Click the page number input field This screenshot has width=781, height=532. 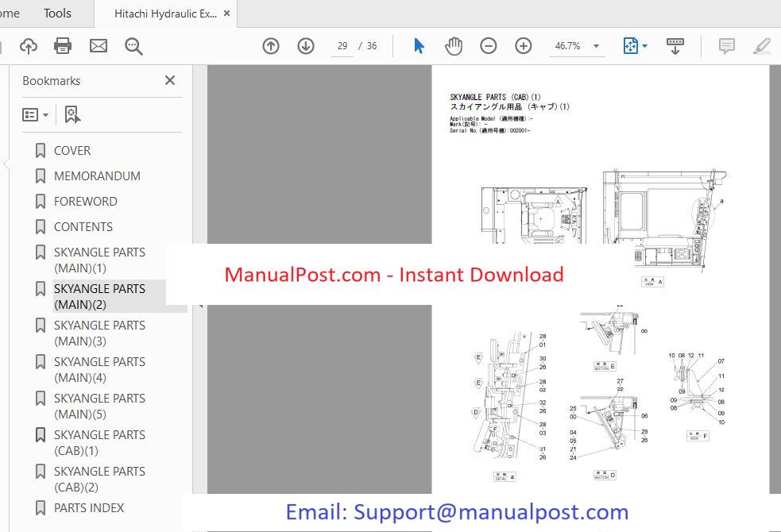[342, 46]
